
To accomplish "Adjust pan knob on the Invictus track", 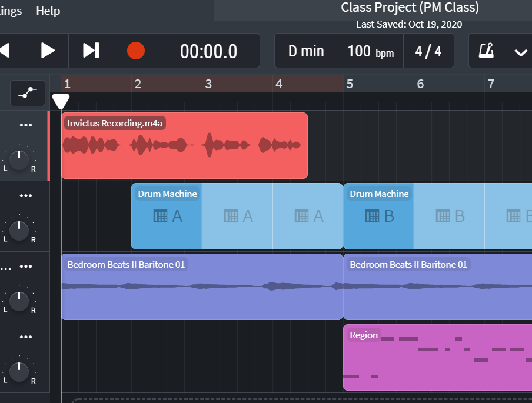I will tap(19, 159).
